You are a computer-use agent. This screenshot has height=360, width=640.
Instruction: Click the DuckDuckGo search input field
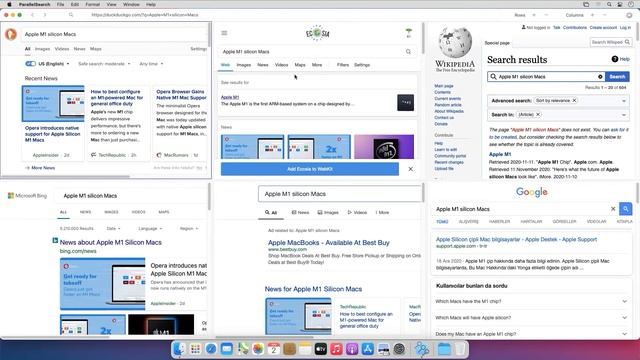coord(115,34)
